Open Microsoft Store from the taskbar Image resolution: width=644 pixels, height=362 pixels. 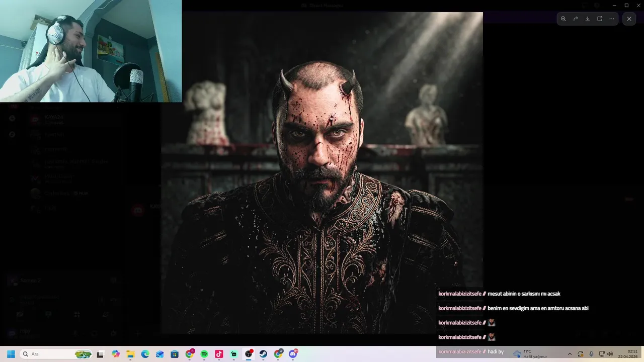point(175,354)
